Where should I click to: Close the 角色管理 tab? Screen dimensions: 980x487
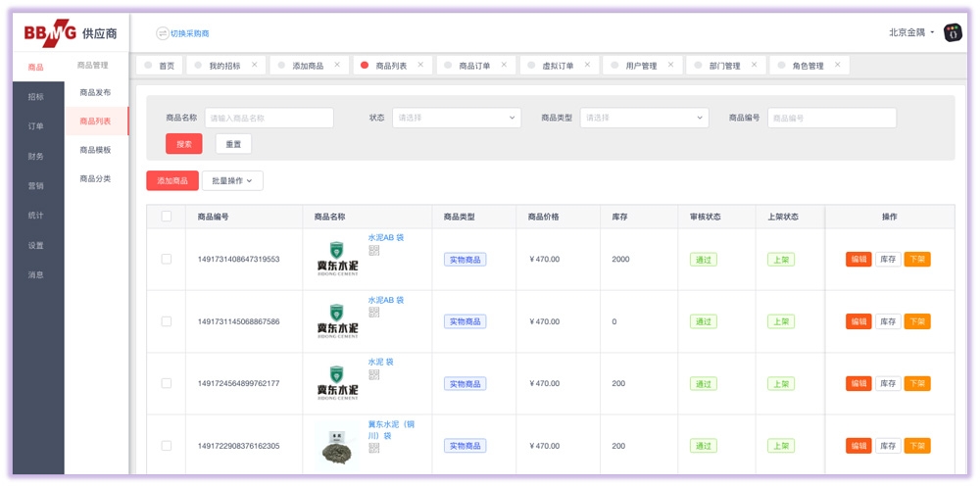click(838, 65)
